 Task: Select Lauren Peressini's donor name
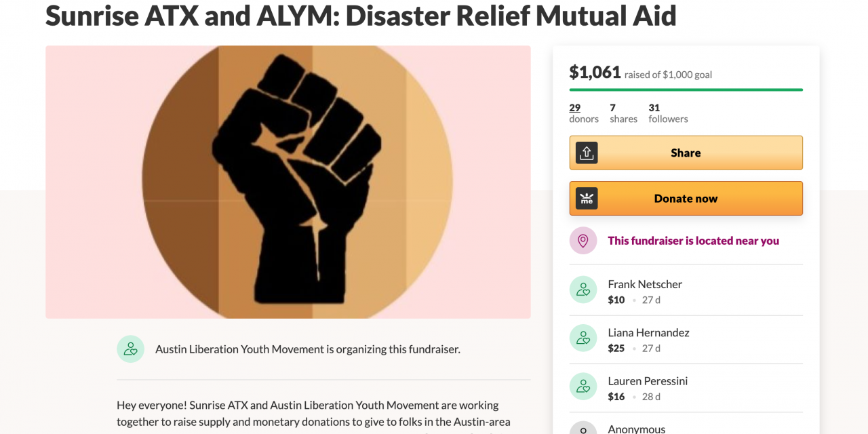click(x=648, y=381)
